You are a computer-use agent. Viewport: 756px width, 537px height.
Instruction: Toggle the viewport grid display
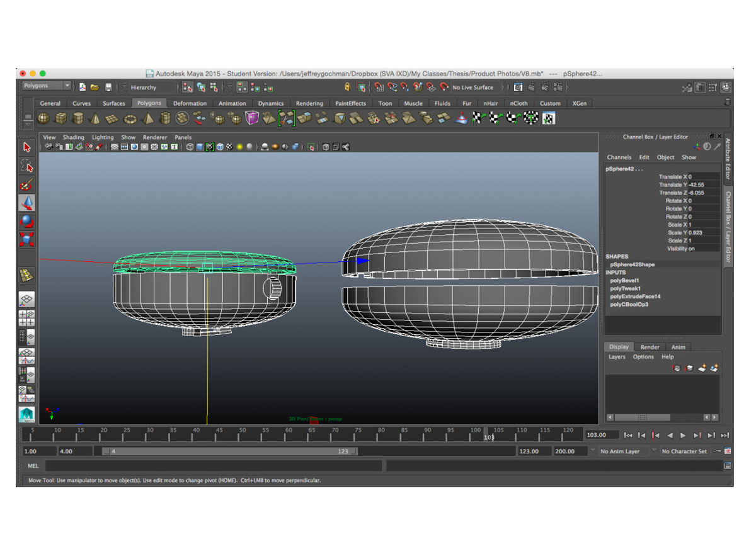click(x=115, y=147)
